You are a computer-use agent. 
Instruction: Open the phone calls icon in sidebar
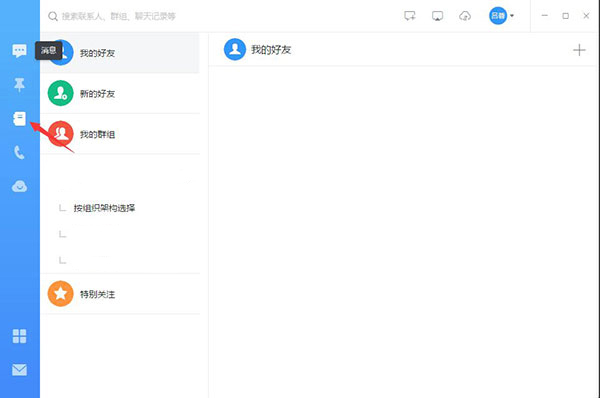click(19, 152)
